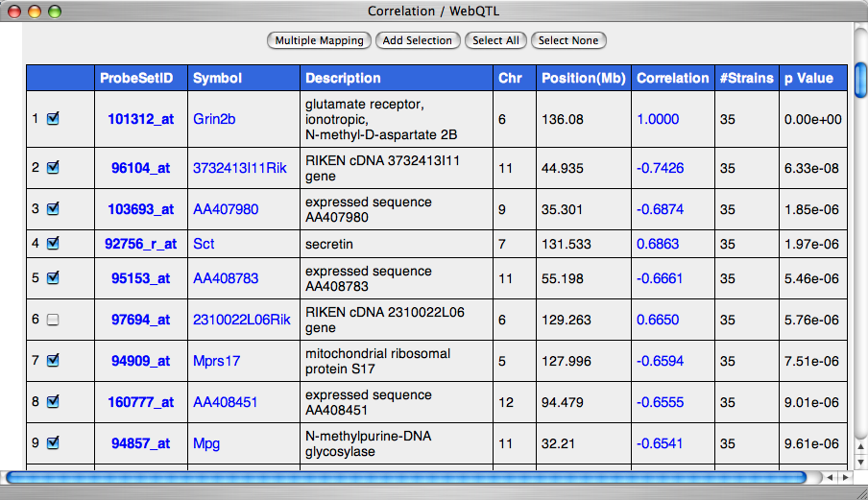Deselect the row 9 Mpg checkbox
868x500 pixels.
pyautogui.click(x=53, y=443)
